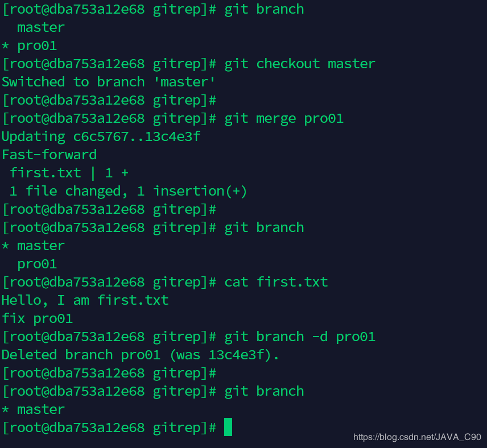Click the unstarred 'master' entry at top

coord(41,28)
